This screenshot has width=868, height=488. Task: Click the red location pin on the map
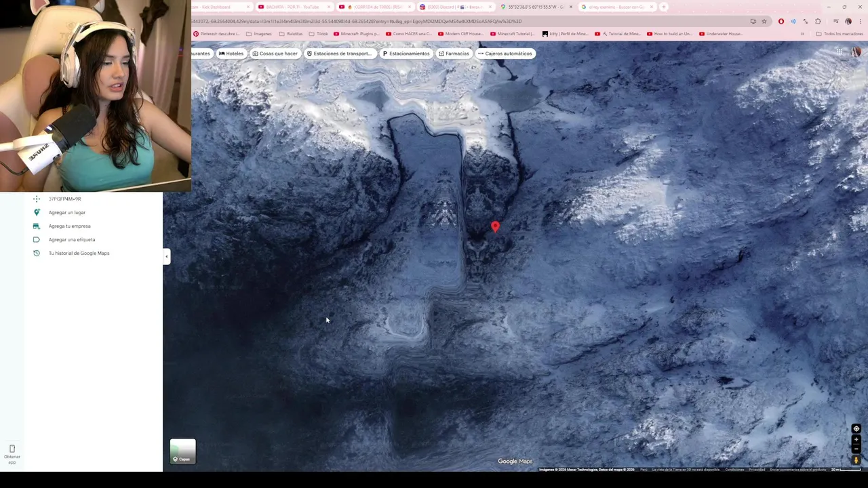(495, 227)
